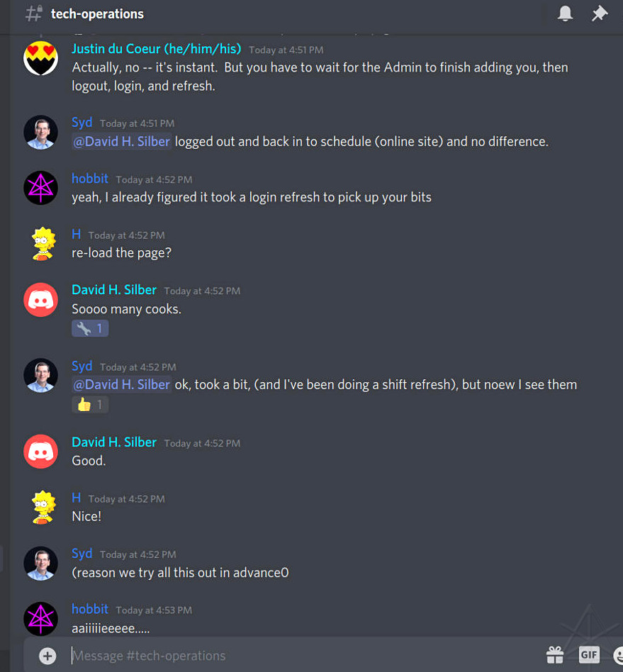The width and height of the screenshot is (623, 672).
Task: Open notification settings bell icon
Action: tap(565, 13)
